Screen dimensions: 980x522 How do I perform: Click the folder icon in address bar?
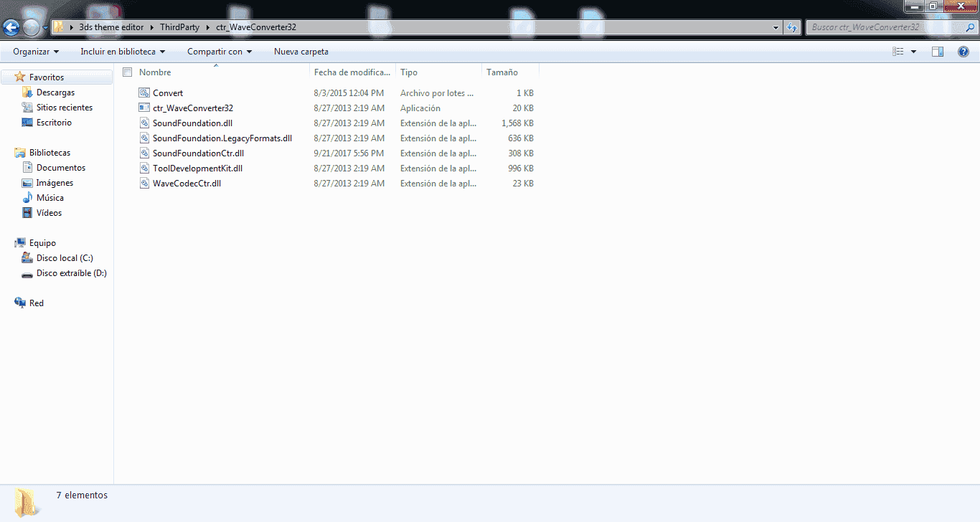tap(60, 27)
